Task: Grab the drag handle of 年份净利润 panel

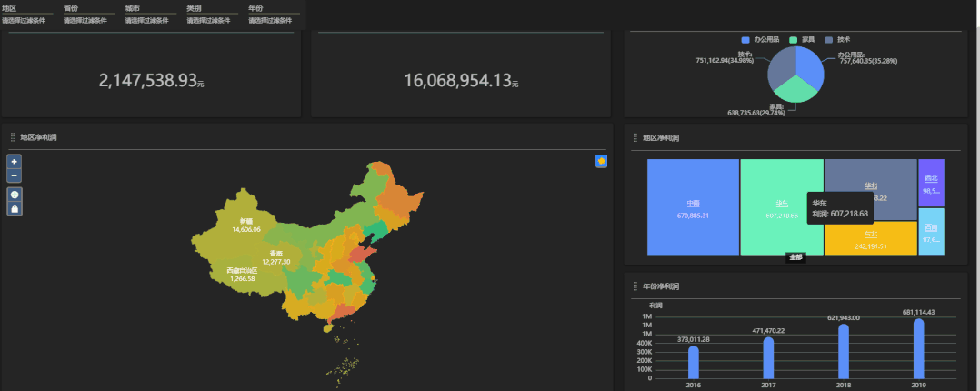Action: (x=635, y=286)
